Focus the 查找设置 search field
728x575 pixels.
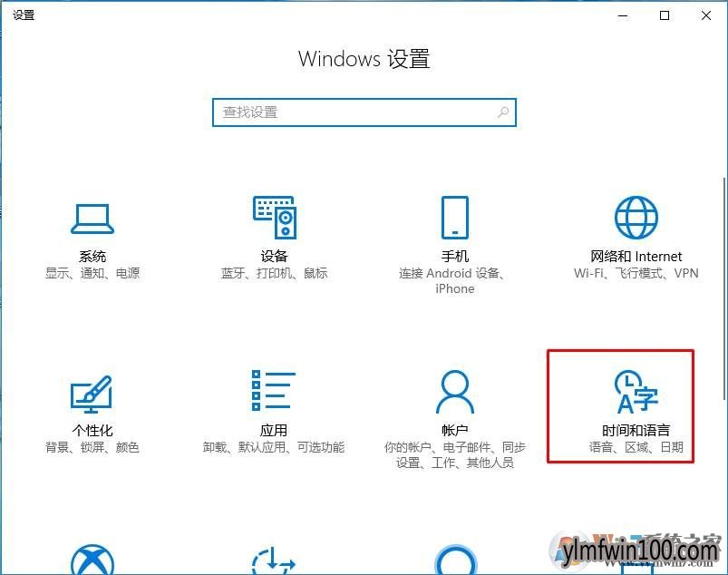click(x=364, y=112)
